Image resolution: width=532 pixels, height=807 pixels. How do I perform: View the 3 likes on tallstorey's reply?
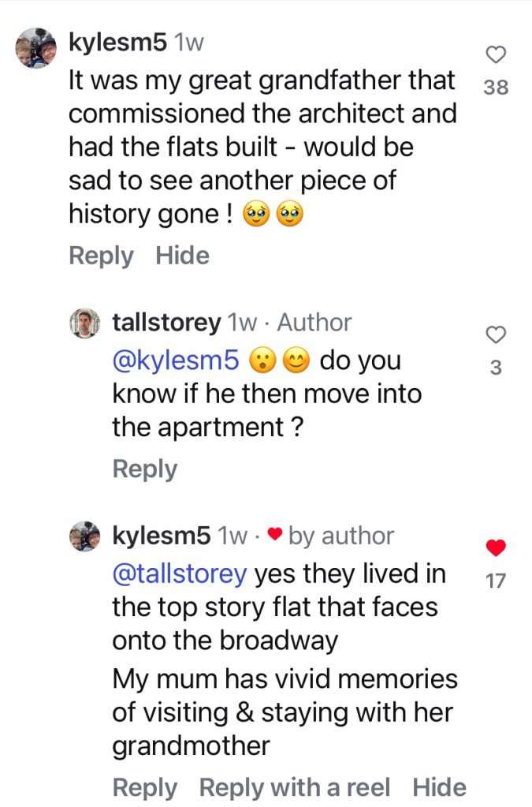click(496, 368)
